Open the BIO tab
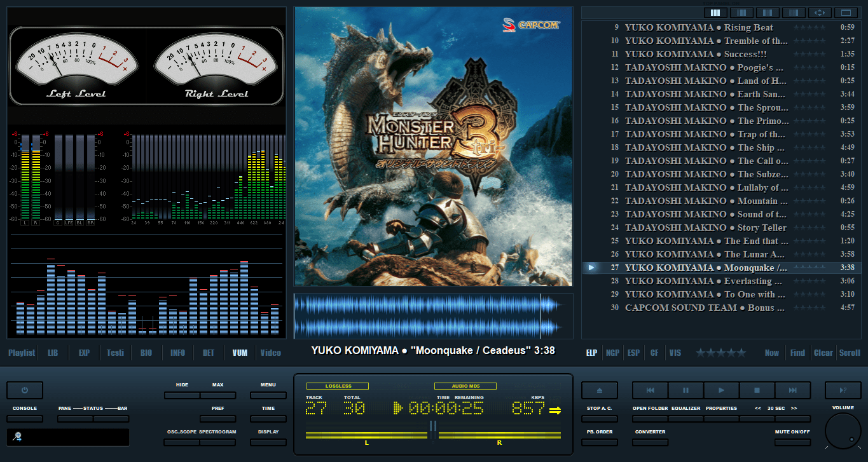868x462 pixels. tap(146, 353)
